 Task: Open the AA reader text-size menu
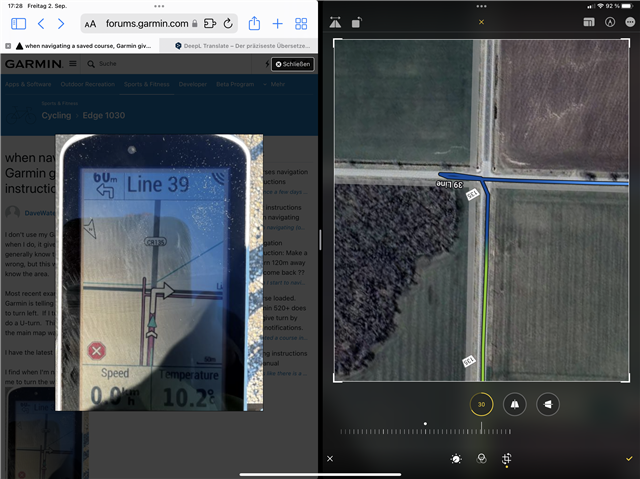90,24
